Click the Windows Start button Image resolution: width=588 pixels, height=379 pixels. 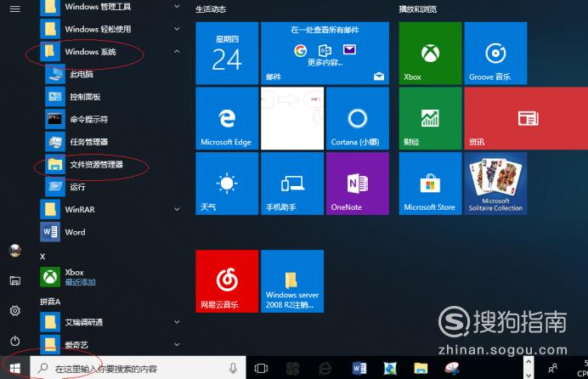tap(15, 368)
